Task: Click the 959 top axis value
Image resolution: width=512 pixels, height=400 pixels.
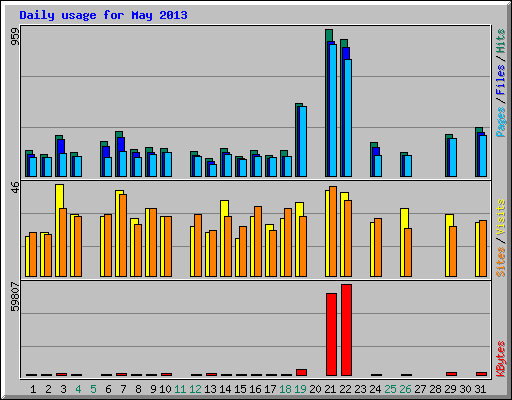Action: tap(15, 36)
